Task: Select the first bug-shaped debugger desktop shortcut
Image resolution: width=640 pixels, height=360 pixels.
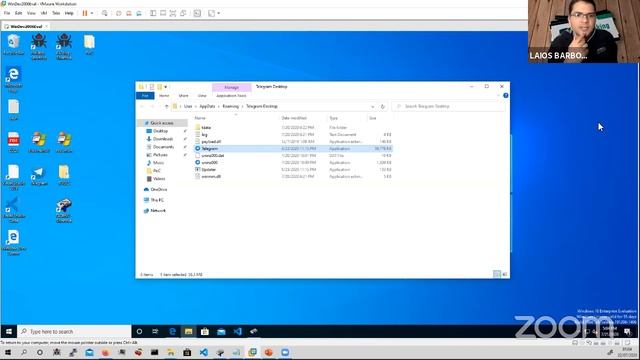Action: 38,47
